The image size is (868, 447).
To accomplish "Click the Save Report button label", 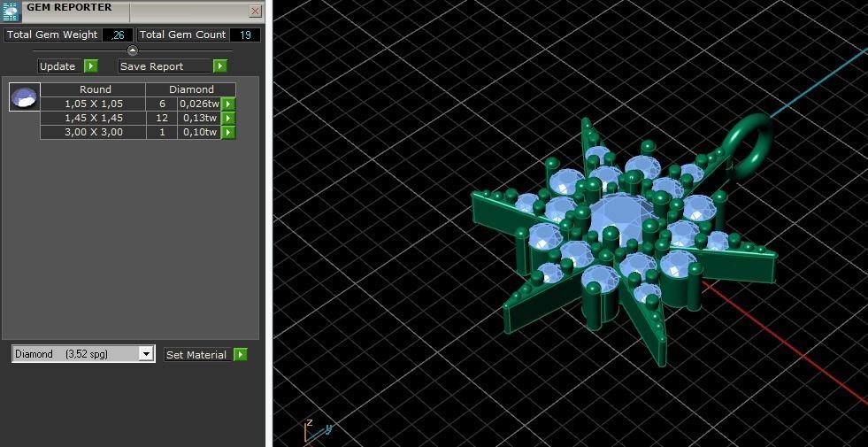I will (x=165, y=66).
